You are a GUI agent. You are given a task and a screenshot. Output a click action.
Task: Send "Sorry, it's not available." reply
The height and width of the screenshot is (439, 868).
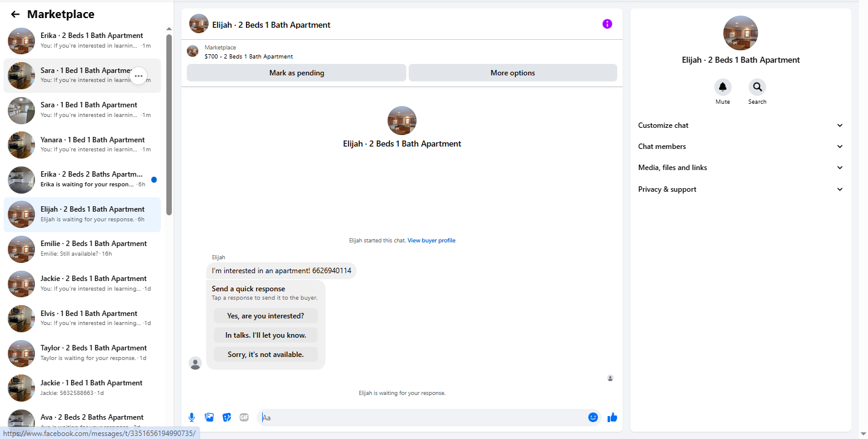[266, 355]
